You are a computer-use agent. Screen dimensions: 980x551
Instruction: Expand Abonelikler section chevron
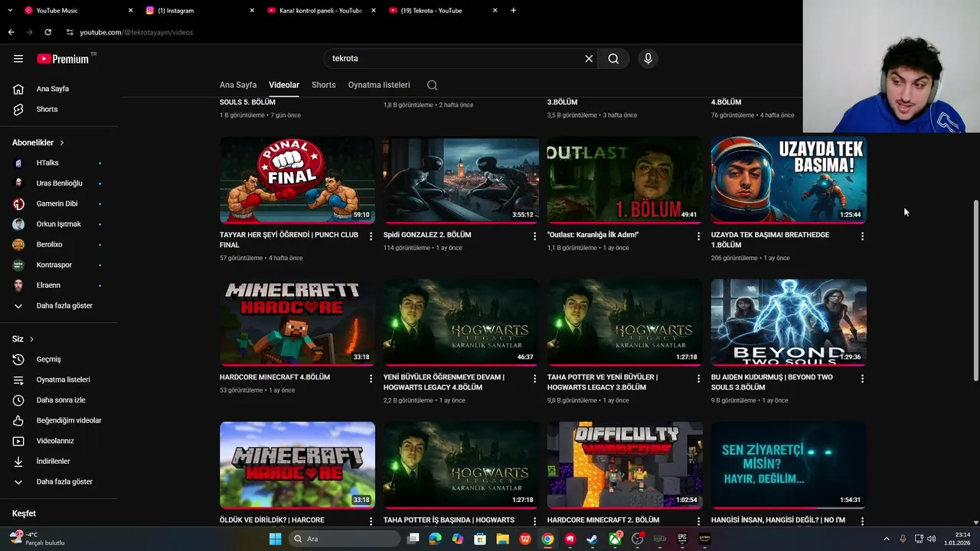coord(62,143)
